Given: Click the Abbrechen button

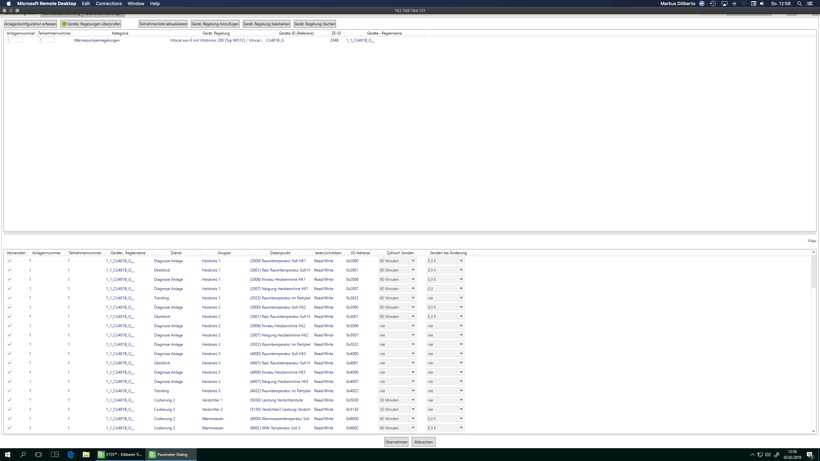Looking at the screenshot, I should click(424, 442).
